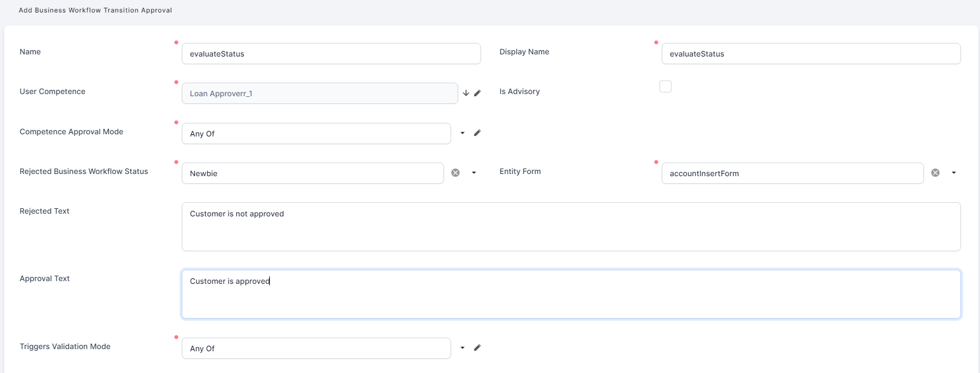Screen dimensions: 980x373
Task: Expand the Triggers Validation Mode dropdown
Action: tap(463, 348)
